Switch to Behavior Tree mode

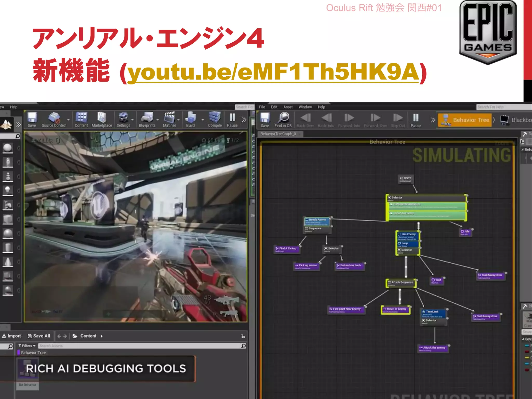(465, 120)
